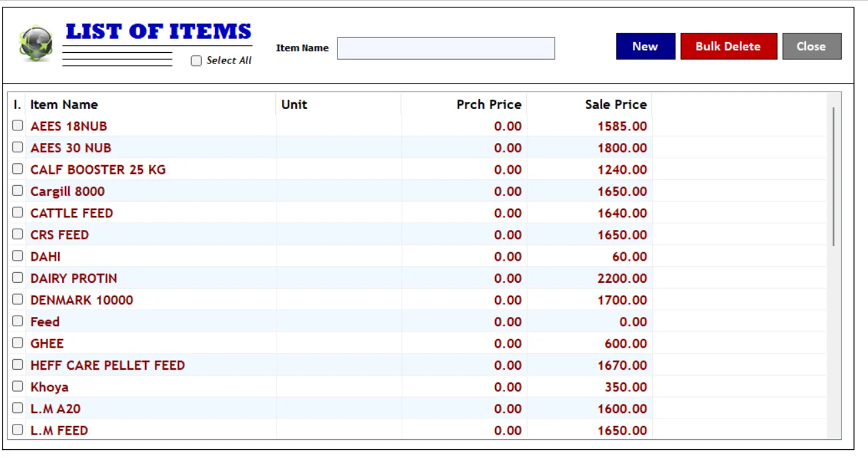Click the LIST OF ITEMS heading
Image resolution: width=868 pixels, height=466 pixels.
(158, 31)
